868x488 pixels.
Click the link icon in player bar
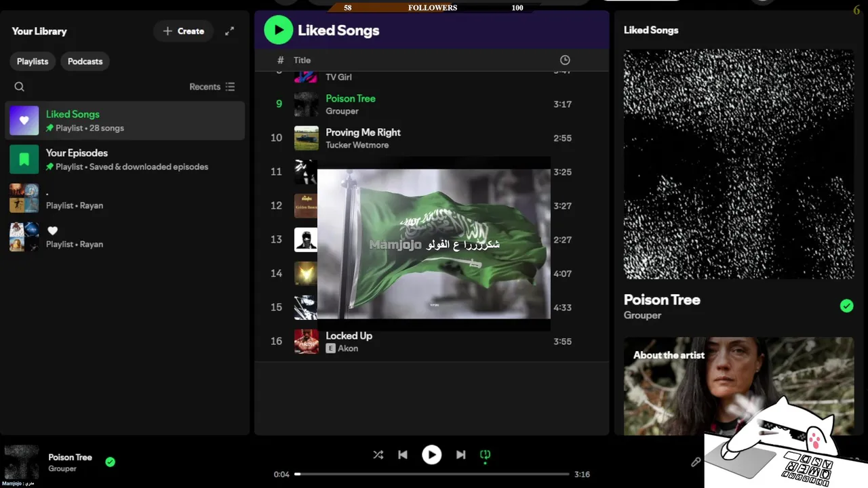(x=696, y=462)
